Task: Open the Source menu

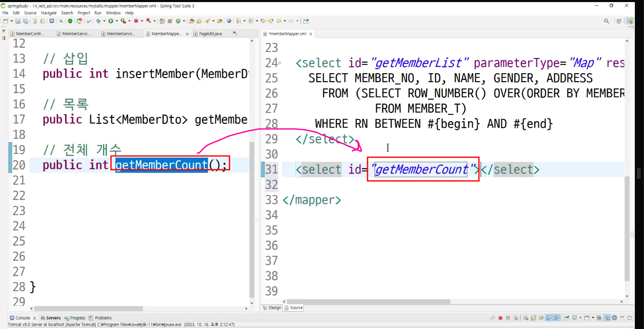Action: [x=30, y=13]
